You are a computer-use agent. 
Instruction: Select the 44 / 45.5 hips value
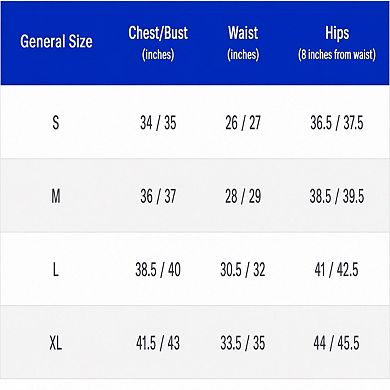click(x=336, y=343)
